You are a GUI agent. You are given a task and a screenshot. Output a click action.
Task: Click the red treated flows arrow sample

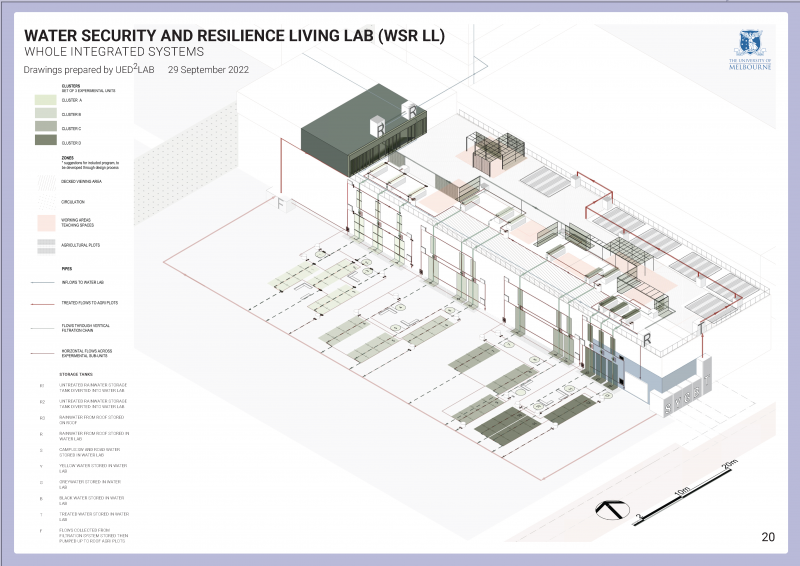point(42,304)
